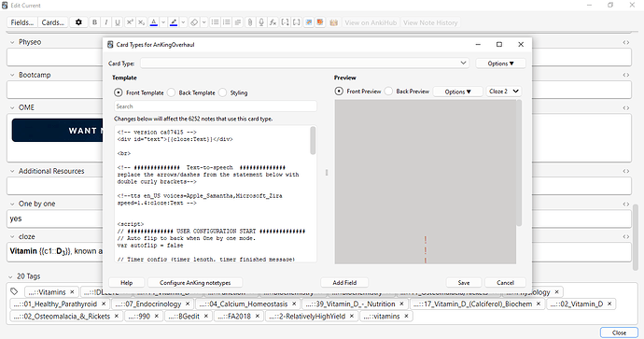
Task: Click the Help button
Action: click(x=127, y=283)
